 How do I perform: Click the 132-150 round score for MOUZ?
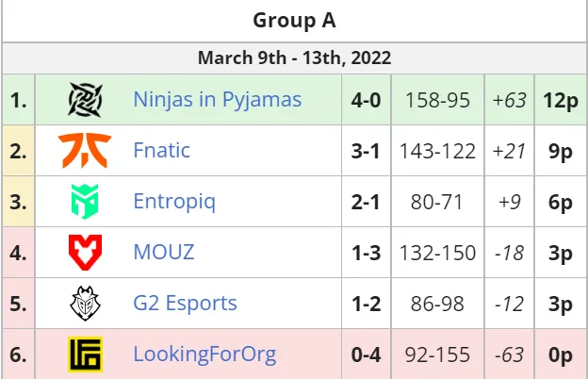click(x=437, y=253)
